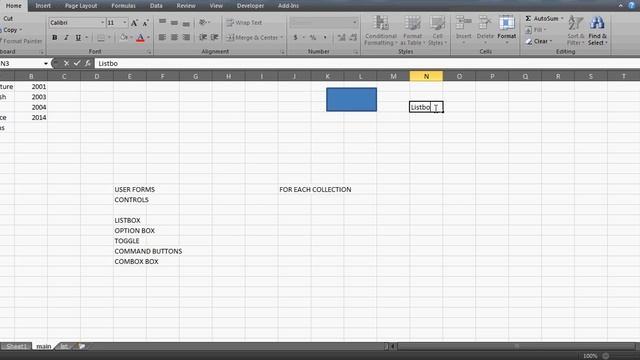The height and width of the screenshot is (360, 640).
Task: Open Conditional Formatting
Action: pyautogui.click(x=380, y=31)
